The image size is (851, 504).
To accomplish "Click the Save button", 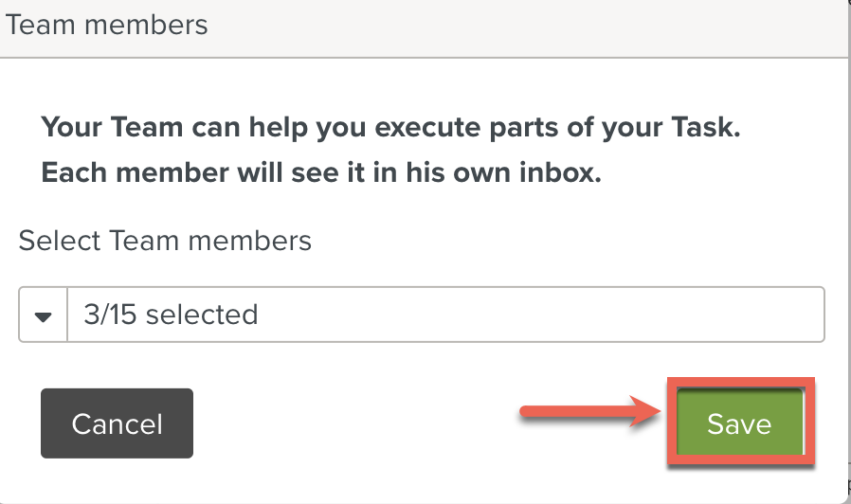I will click(739, 423).
